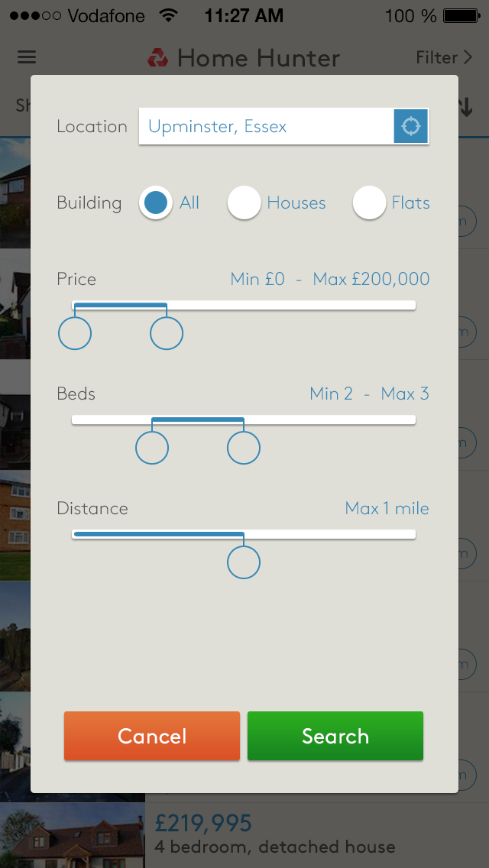Image resolution: width=489 pixels, height=868 pixels.
Task: Select the Flats building option
Action: point(369,203)
